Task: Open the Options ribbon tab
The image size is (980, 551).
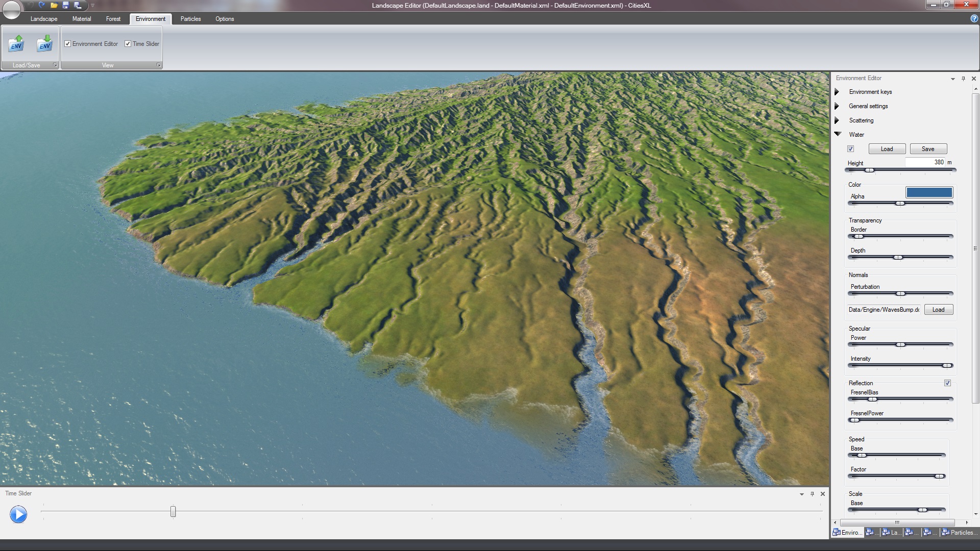Action: click(x=224, y=19)
